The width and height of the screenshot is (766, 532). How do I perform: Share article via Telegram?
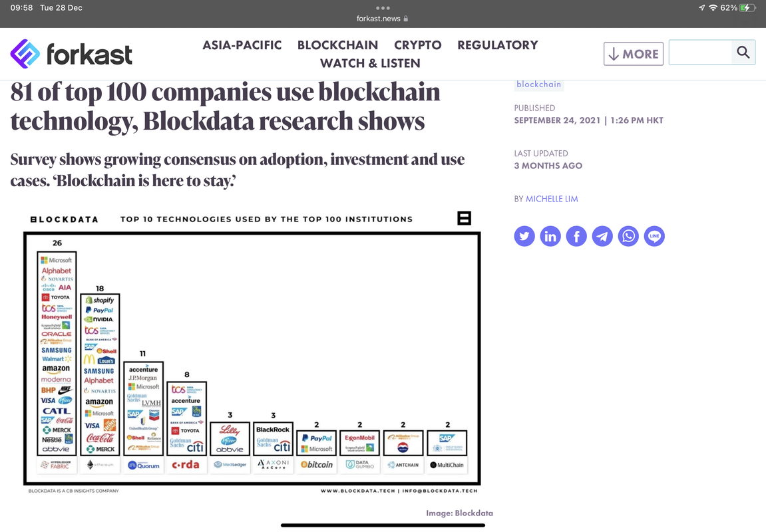[x=602, y=236]
